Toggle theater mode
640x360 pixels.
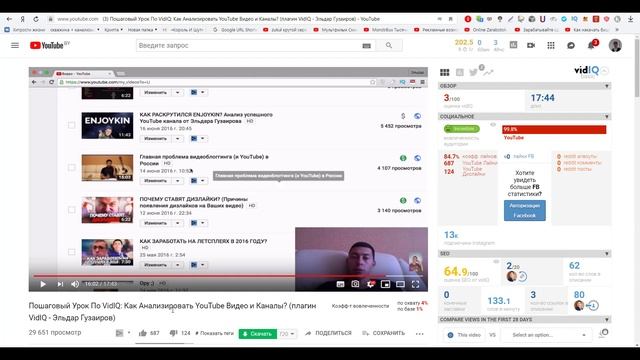point(400,284)
